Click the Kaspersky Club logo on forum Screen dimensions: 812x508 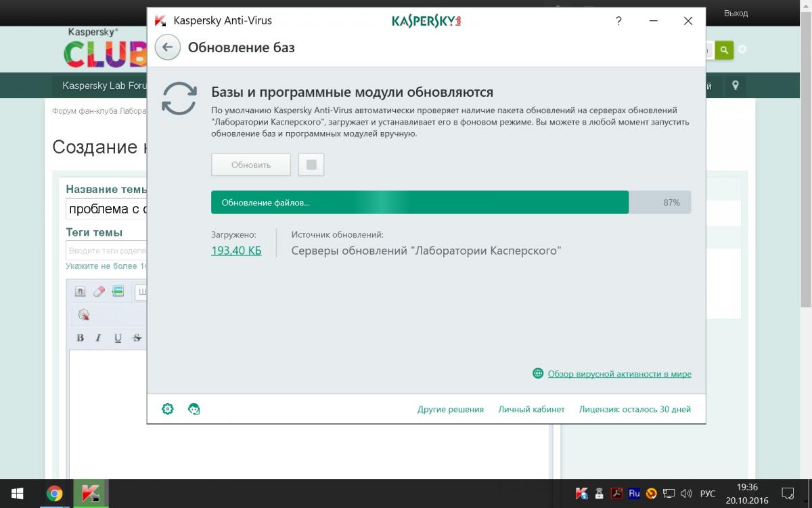(x=106, y=49)
